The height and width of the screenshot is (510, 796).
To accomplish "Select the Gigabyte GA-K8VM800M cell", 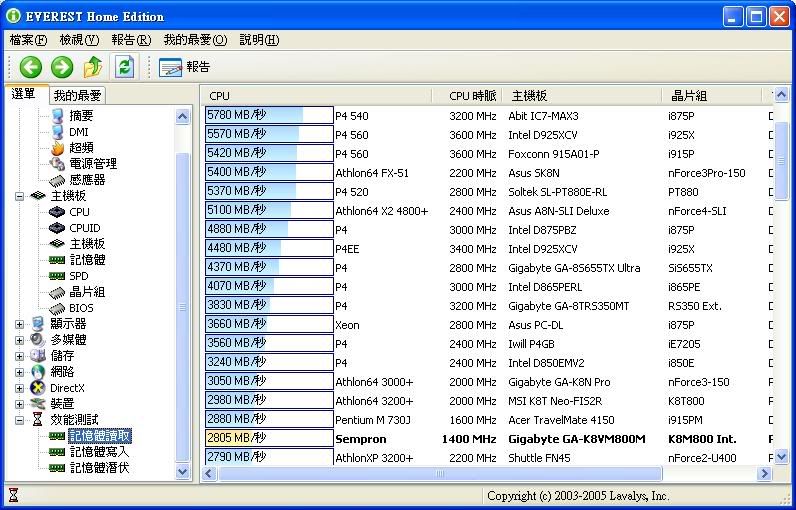I will pyautogui.click(x=577, y=439).
